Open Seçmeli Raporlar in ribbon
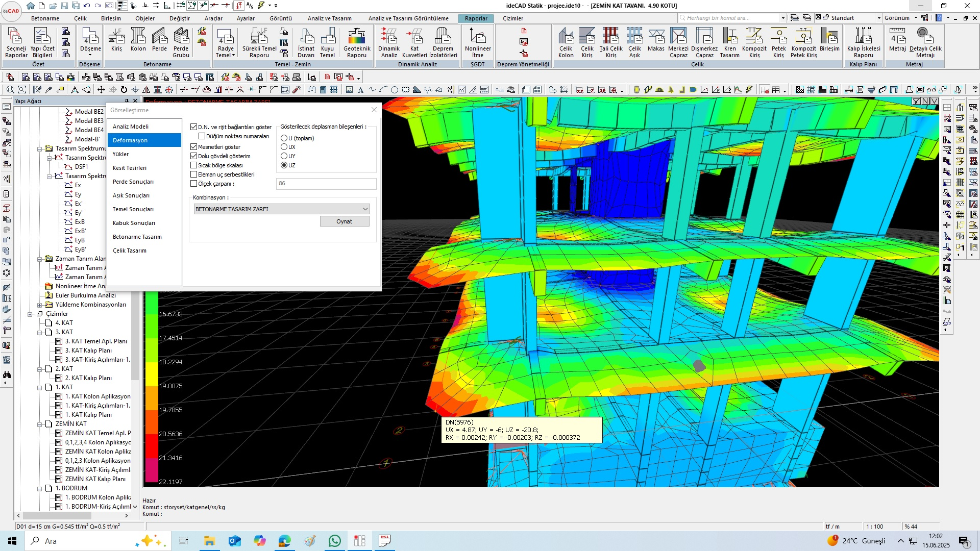The width and height of the screenshot is (980, 551). (16, 42)
